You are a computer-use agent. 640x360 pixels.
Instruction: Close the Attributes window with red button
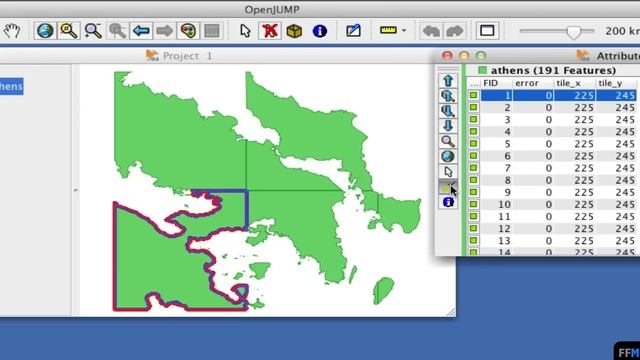pyautogui.click(x=447, y=56)
